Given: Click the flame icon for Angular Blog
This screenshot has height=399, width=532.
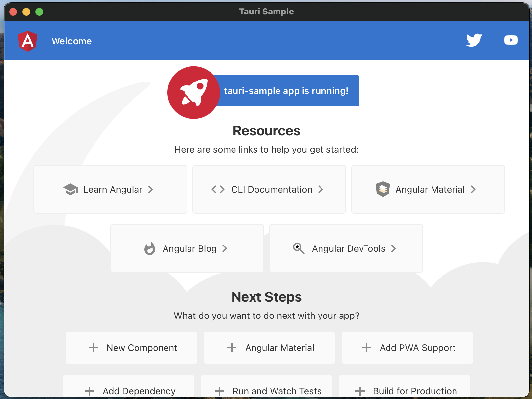Looking at the screenshot, I should [x=150, y=248].
